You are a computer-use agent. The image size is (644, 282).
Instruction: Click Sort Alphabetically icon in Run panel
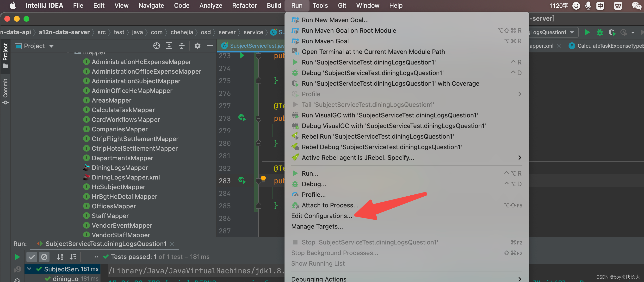tap(60, 257)
